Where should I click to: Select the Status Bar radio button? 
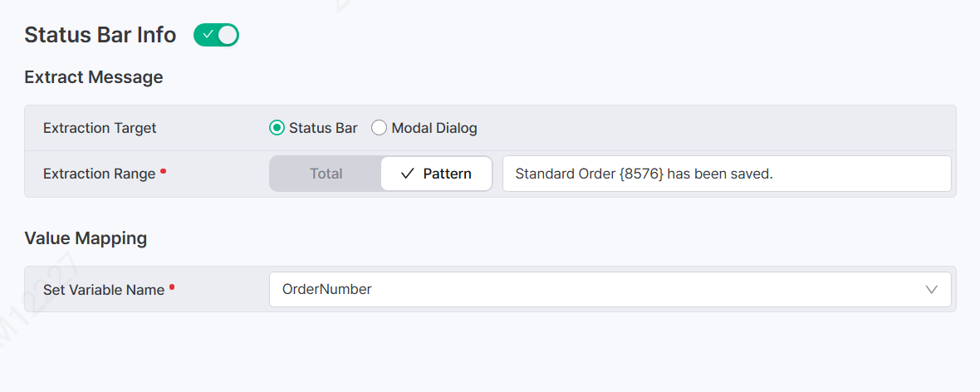coord(277,128)
